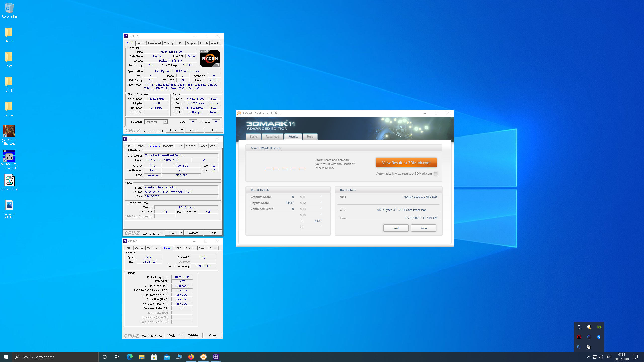644x362 pixels.
Task: Switch to Caches tab in top CPU-Z window
Action: pyautogui.click(x=141, y=43)
